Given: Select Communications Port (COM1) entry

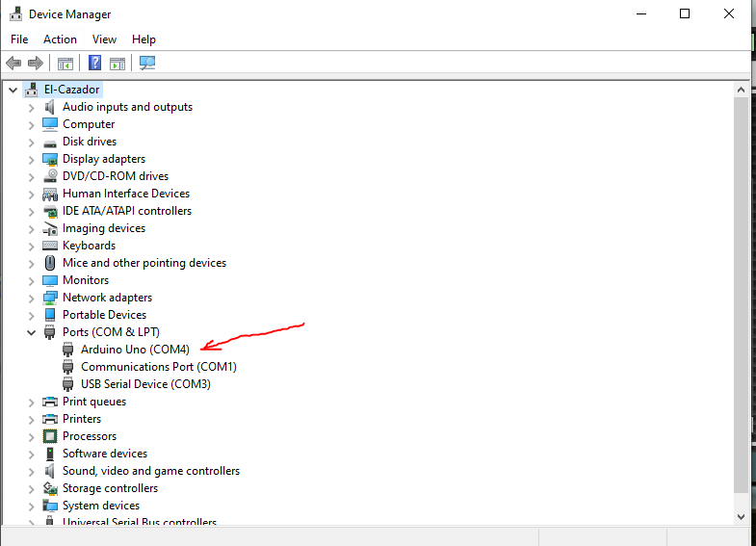Looking at the screenshot, I should 158,367.
